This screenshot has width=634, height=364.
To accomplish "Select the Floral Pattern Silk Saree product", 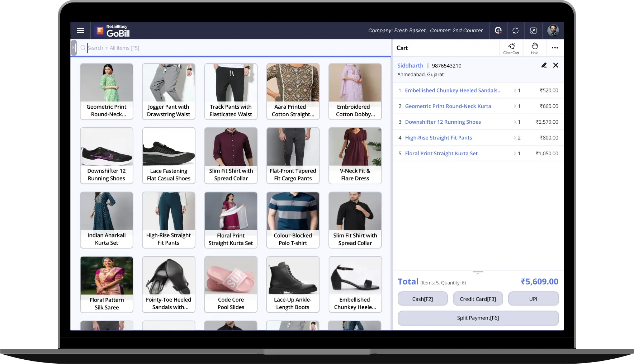I will [x=107, y=284].
